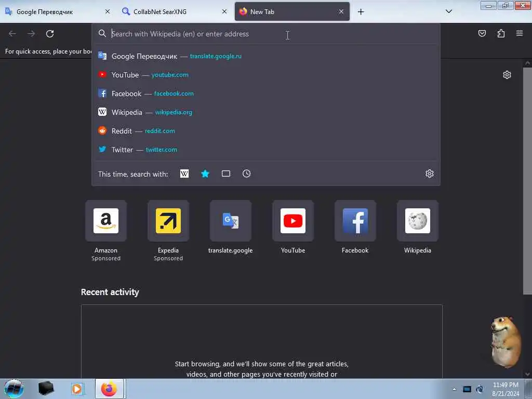Search with Wikipedia one-off icon
Image resolution: width=532 pixels, height=399 pixels.
point(184,174)
